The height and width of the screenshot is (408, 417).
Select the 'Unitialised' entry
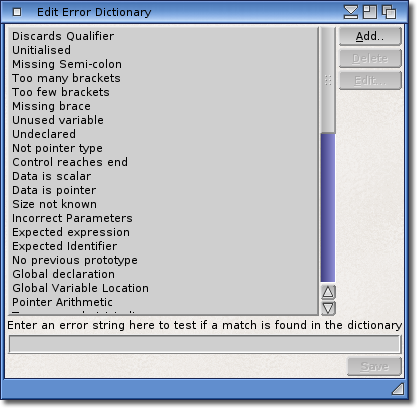pyautogui.click(x=162, y=50)
